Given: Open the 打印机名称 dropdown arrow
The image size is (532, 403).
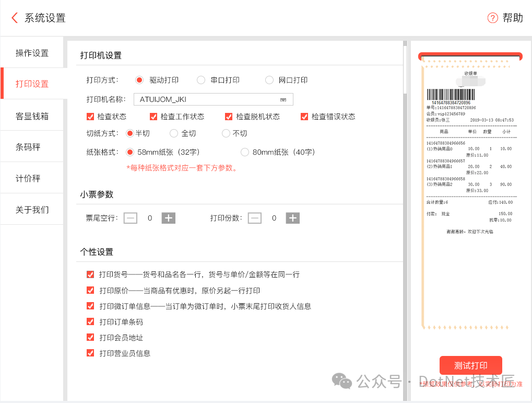Looking at the screenshot, I should click(283, 99).
